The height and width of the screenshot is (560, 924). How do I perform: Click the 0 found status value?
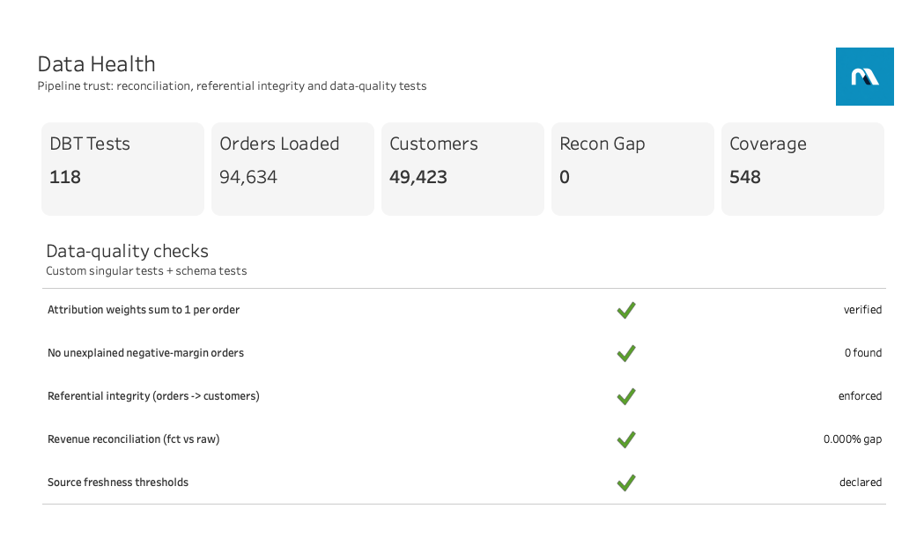click(863, 353)
